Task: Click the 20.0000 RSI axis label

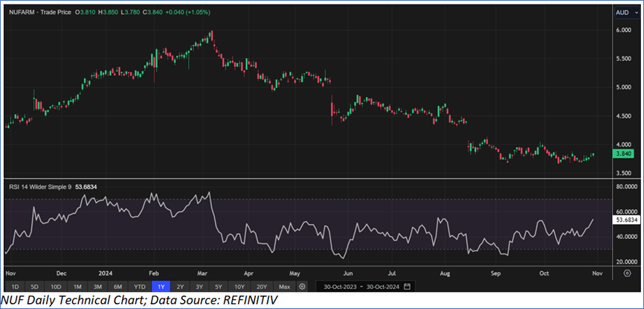Action: point(626,262)
